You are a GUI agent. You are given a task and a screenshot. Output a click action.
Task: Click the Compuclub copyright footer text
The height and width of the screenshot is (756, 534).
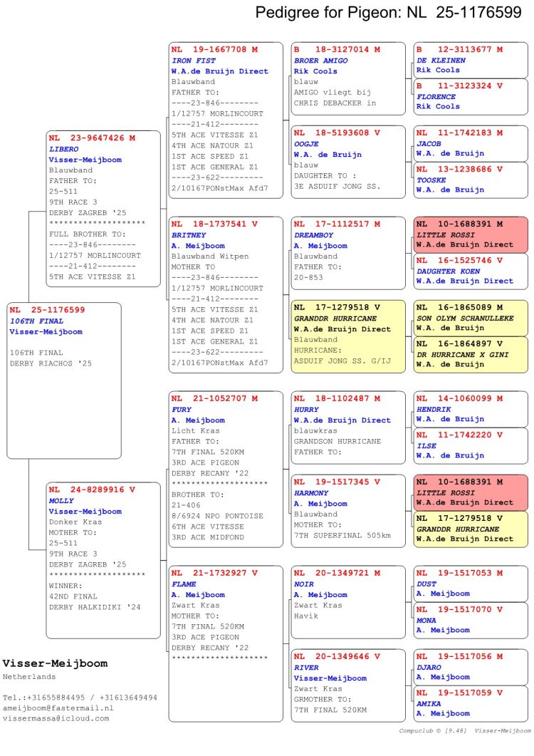[465, 730]
